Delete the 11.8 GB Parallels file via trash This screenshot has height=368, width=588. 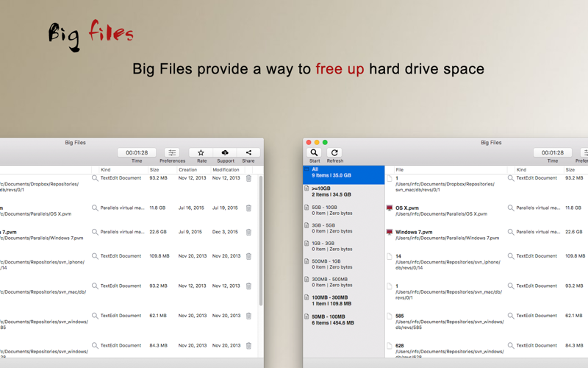248,208
